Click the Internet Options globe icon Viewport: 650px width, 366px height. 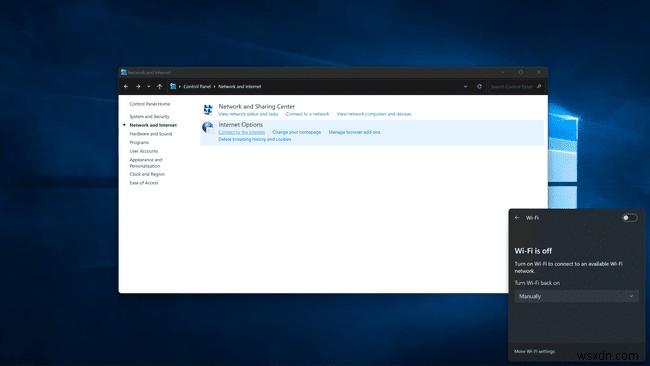pos(208,128)
